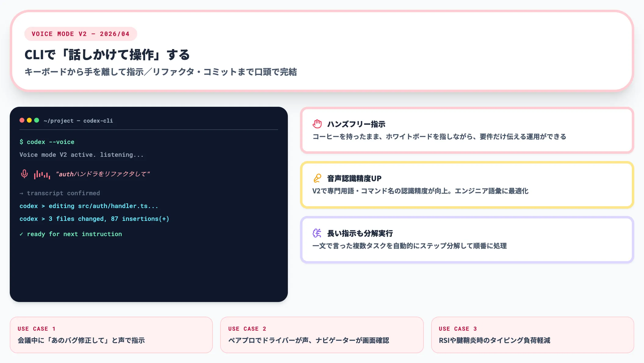Click the yellow traffic light dot
The image size is (644, 363).
[30, 120]
